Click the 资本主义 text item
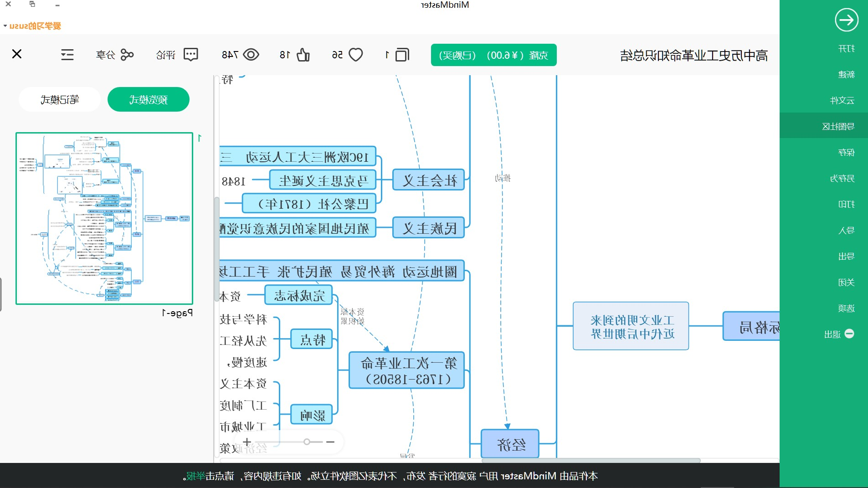The width and height of the screenshot is (868, 488). tap(243, 384)
